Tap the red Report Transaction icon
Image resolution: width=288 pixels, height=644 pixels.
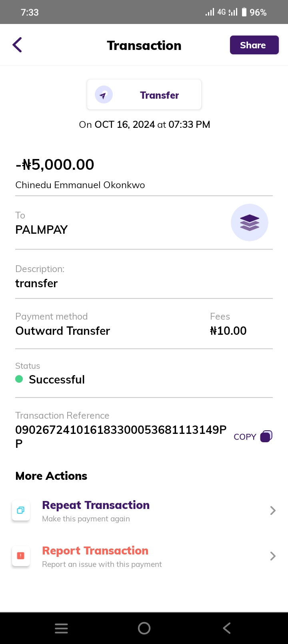[x=21, y=556]
